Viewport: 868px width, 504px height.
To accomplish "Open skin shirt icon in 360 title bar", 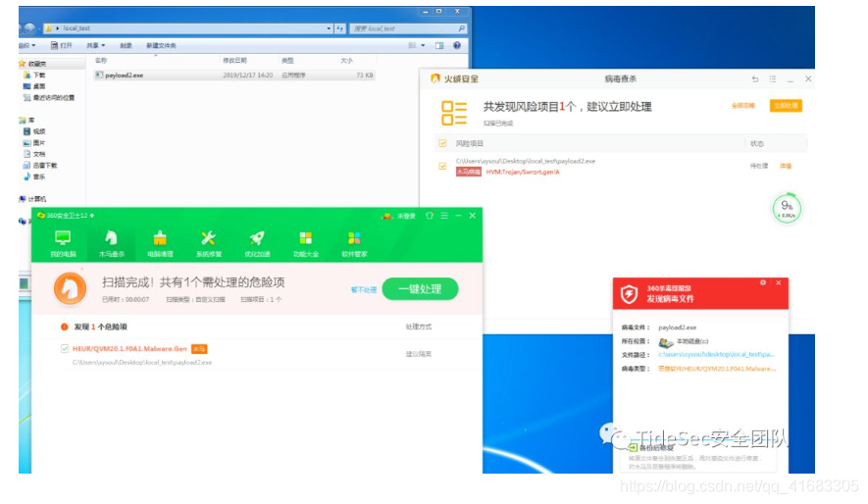I will coord(430,215).
